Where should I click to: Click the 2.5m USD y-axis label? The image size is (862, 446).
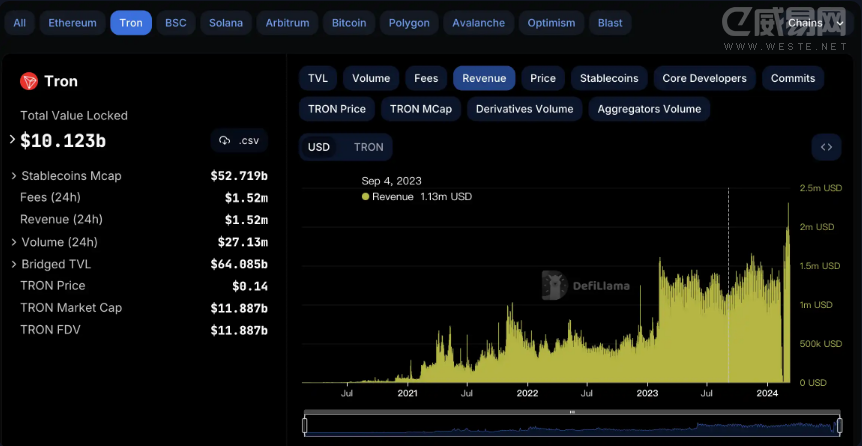pos(820,188)
